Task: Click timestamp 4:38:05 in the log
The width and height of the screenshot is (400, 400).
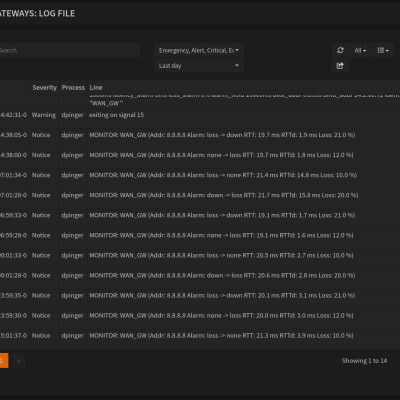Action: click(13, 135)
